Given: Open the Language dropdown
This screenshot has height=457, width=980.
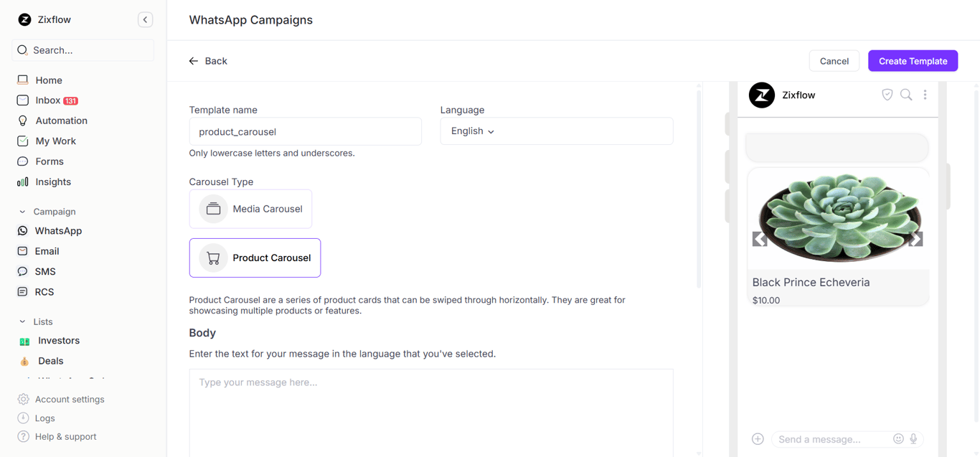Looking at the screenshot, I should click(556, 131).
